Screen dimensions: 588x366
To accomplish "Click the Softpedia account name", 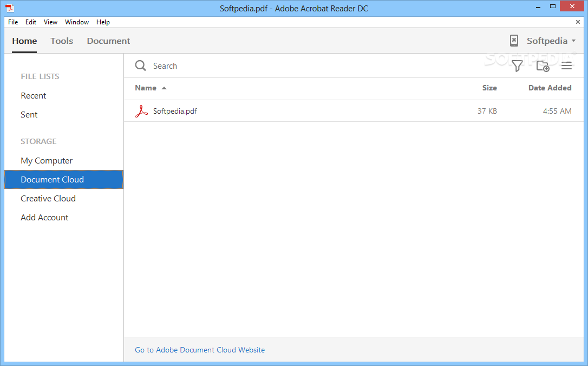I will coord(547,41).
